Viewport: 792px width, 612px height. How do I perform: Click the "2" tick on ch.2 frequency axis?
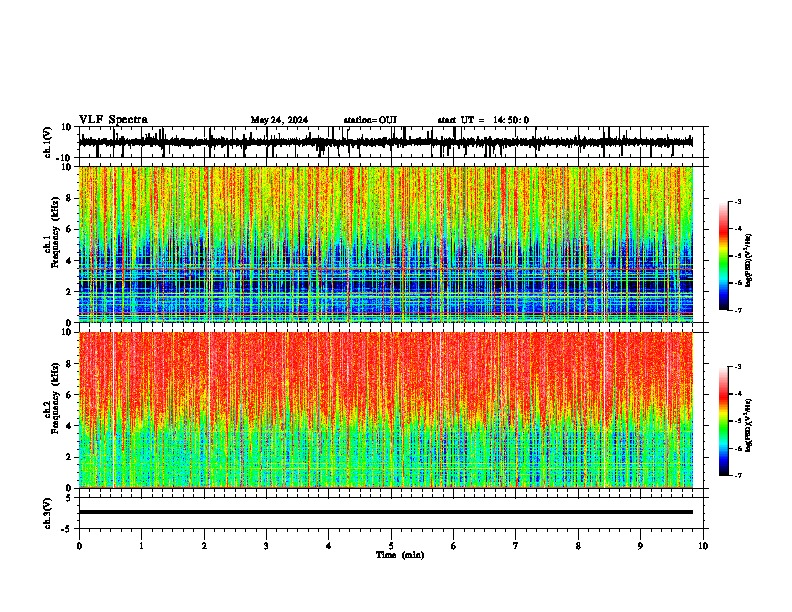(70, 457)
